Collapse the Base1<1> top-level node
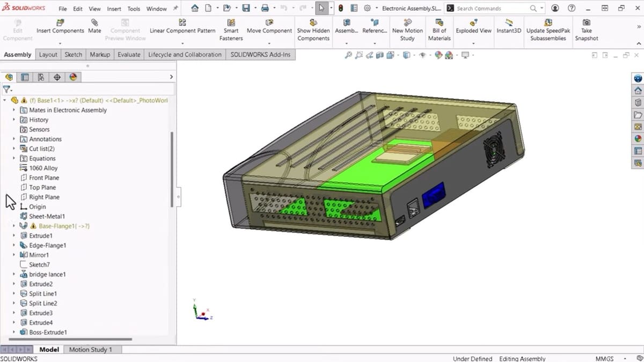644x362 pixels. [5, 100]
